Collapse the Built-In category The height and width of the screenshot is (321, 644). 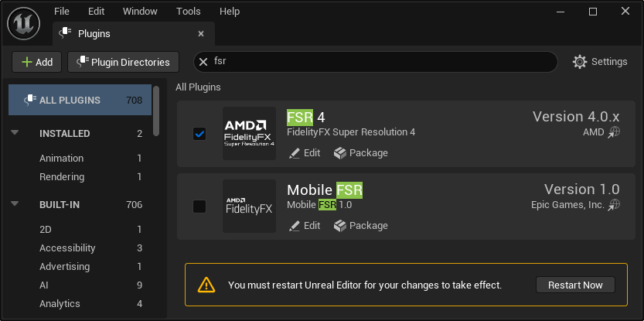[x=15, y=204]
